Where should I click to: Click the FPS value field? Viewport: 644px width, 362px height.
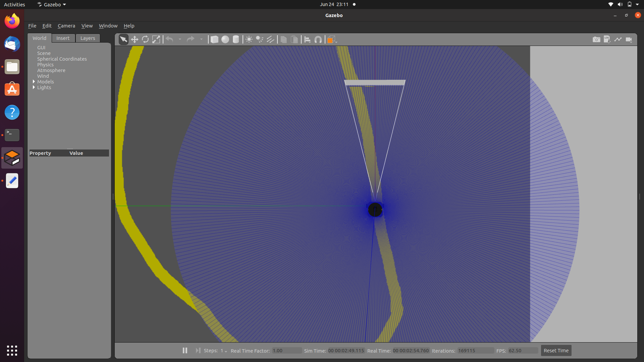coord(523,351)
